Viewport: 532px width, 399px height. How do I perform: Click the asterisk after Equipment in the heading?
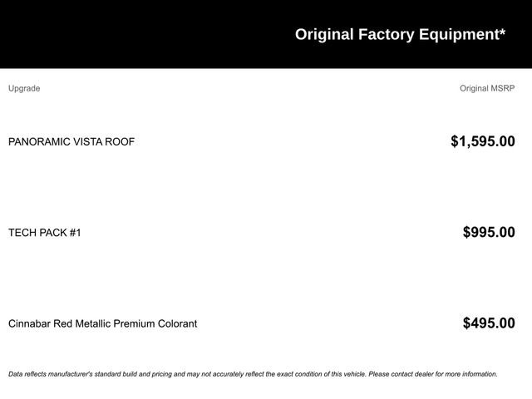502,32
